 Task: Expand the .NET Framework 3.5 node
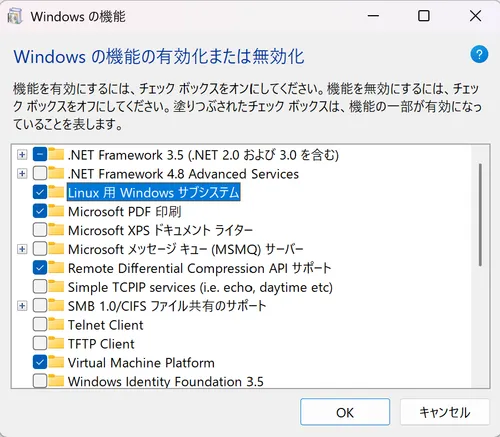tap(22, 155)
